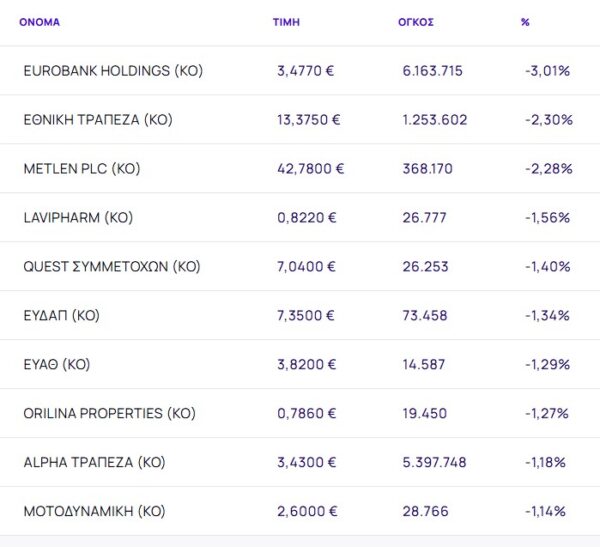Viewport: 600px width, 547px height.
Task: Open the ΜΟΤΟΔΥΝΑΜΙΚΗ (ΚΟ) stock
Action: coord(94,512)
